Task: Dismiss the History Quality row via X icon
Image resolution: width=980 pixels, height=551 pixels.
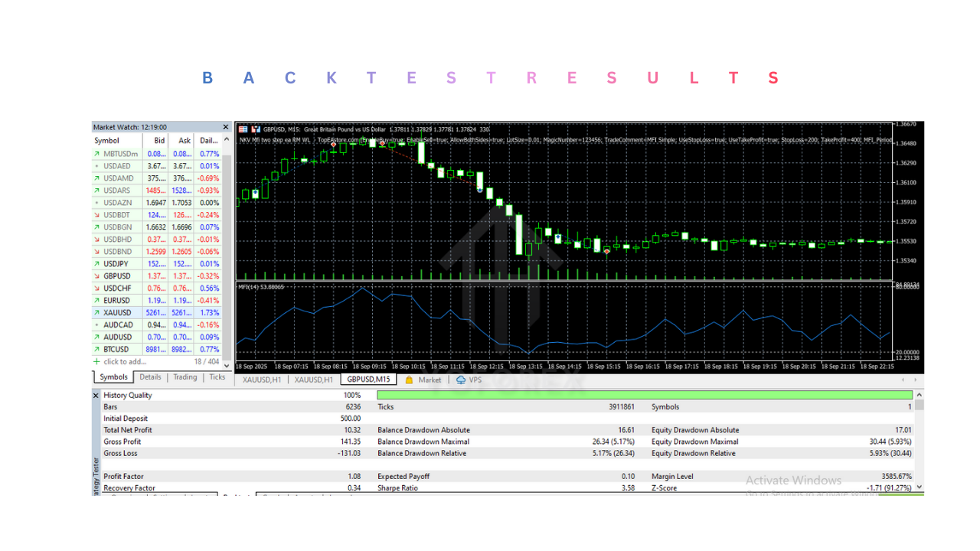Action: [x=96, y=395]
